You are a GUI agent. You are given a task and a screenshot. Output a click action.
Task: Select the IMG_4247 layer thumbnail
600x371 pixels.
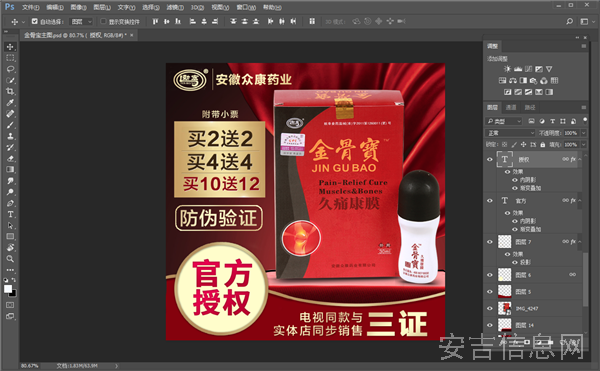(504, 308)
